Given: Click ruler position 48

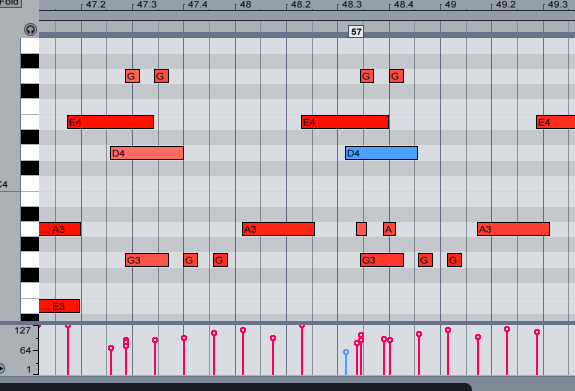Looking at the screenshot, I should pyautogui.click(x=245, y=4).
